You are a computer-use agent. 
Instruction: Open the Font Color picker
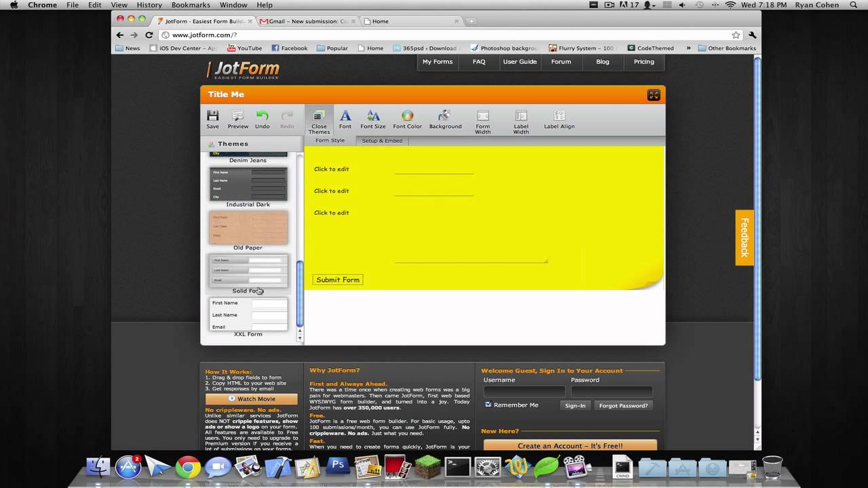pos(407,119)
